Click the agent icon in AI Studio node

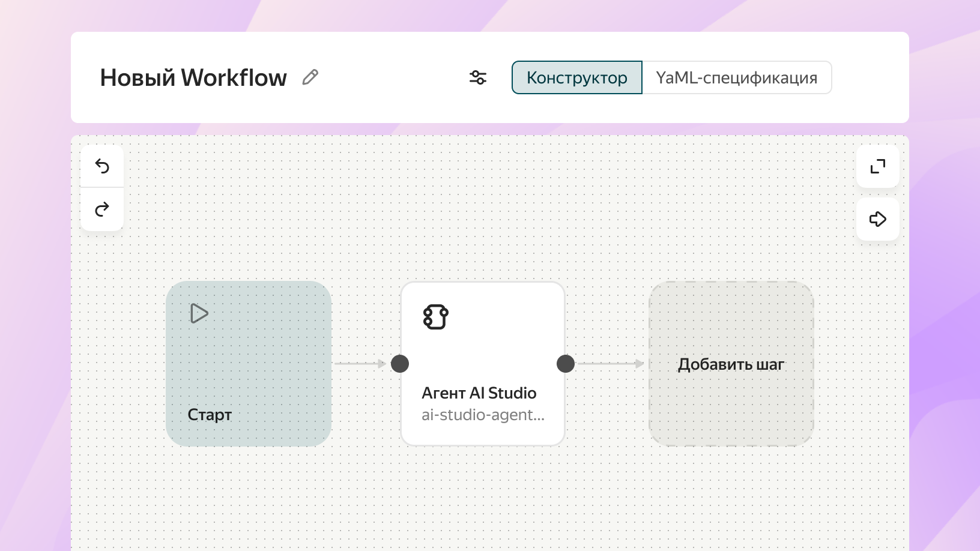pyautogui.click(x=435, y=317)
